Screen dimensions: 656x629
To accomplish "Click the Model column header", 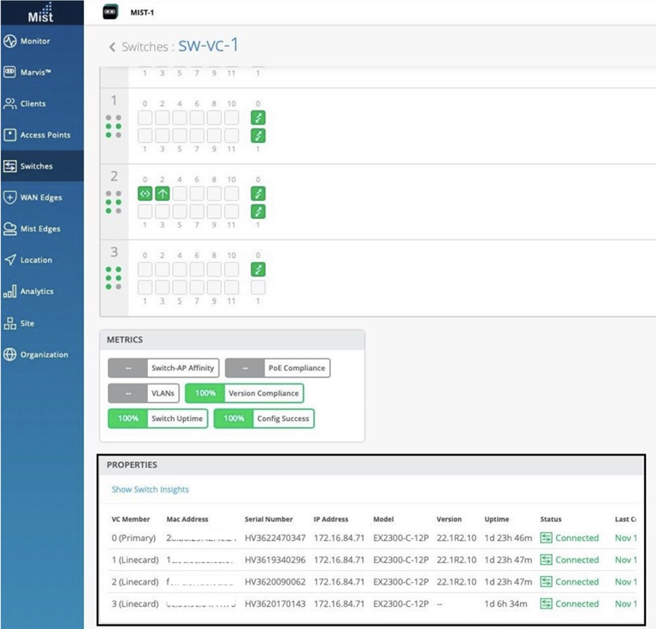I will coord(384,519).
